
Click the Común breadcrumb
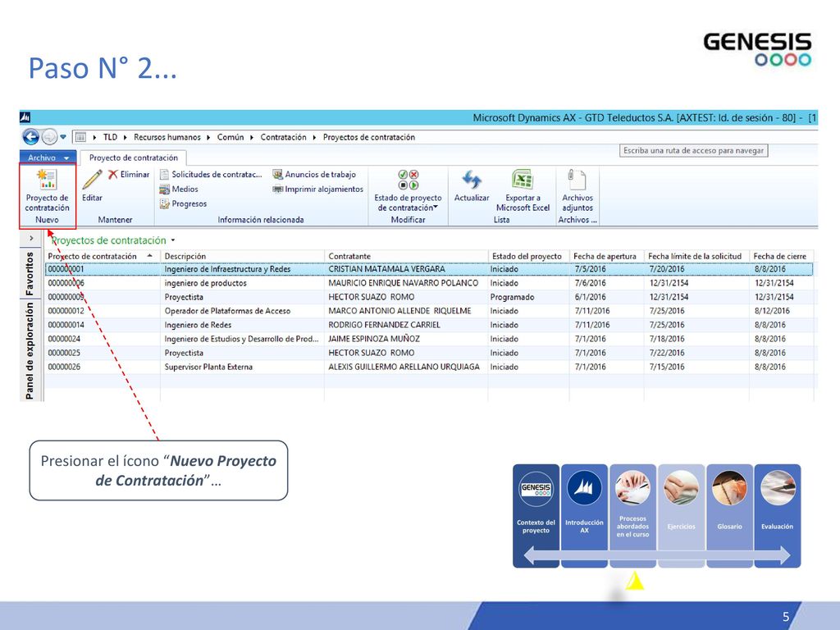click(231, 137)
